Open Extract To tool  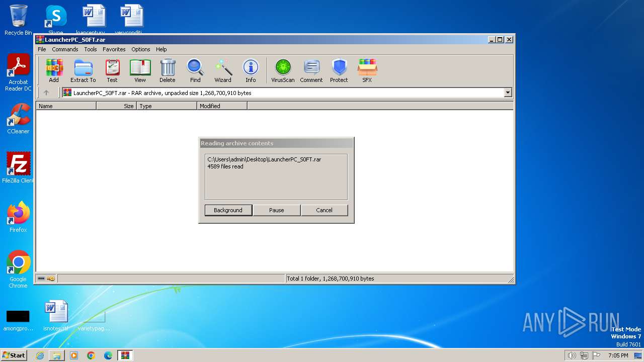(83, 71)
